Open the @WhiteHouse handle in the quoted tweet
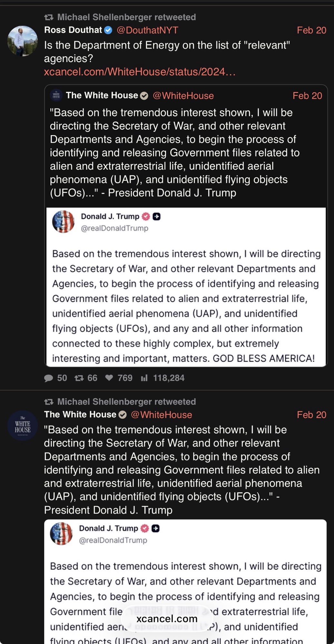This screenshot has height=644, width=334. (183, 96)
